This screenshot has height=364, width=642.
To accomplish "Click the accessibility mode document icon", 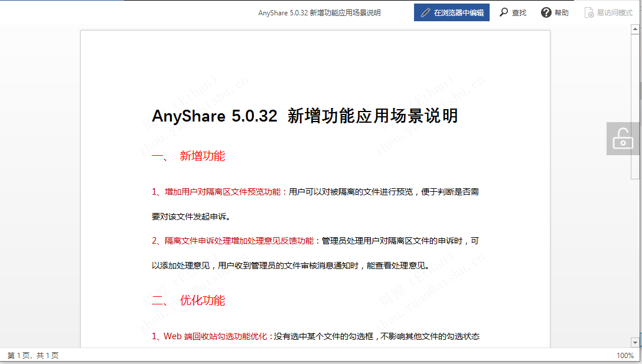I will coord(589,12).
